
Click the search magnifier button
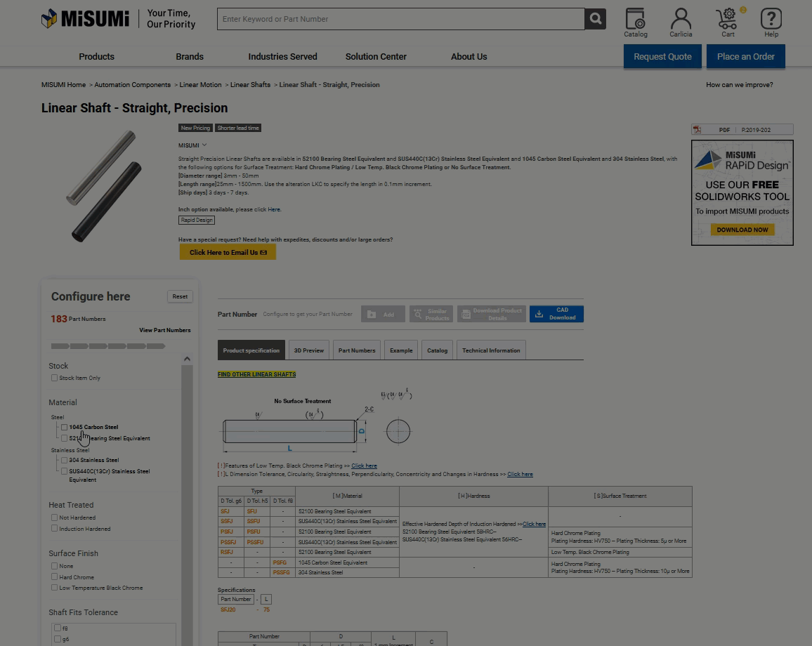pos(596,19)
